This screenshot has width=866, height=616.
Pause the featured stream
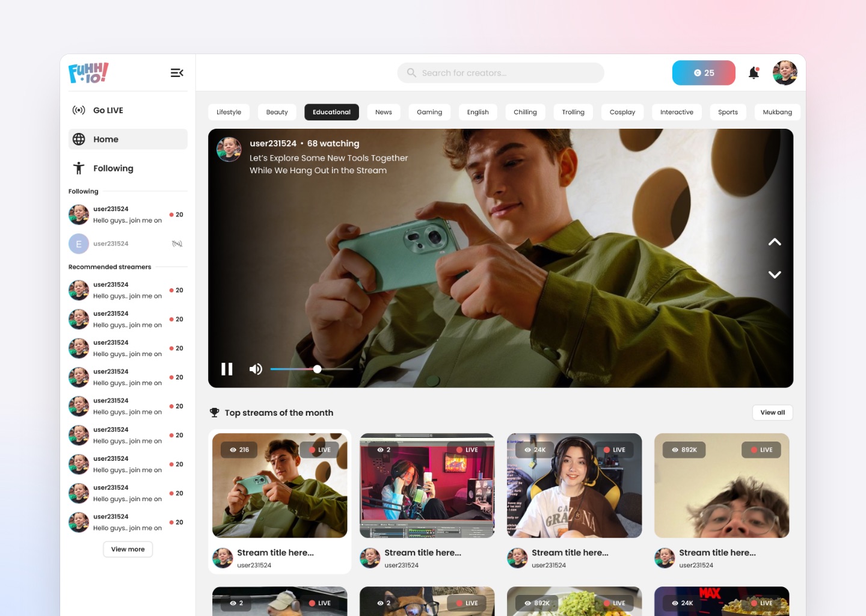coord(227,369)
